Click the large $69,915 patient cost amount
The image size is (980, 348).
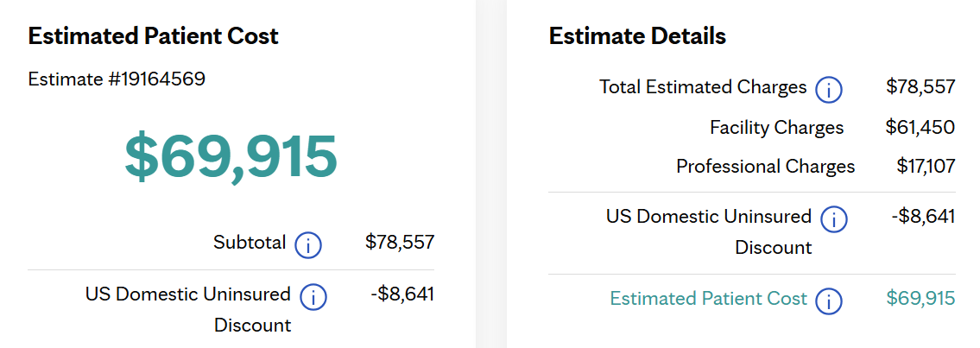click(231, 155)
